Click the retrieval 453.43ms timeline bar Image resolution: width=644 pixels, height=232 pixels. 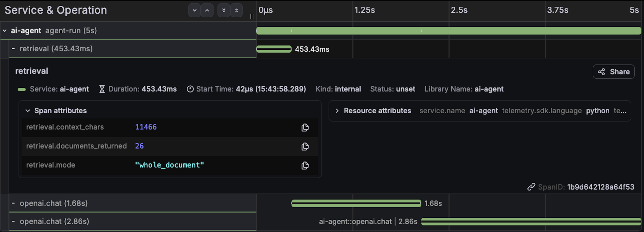[274, 49]
